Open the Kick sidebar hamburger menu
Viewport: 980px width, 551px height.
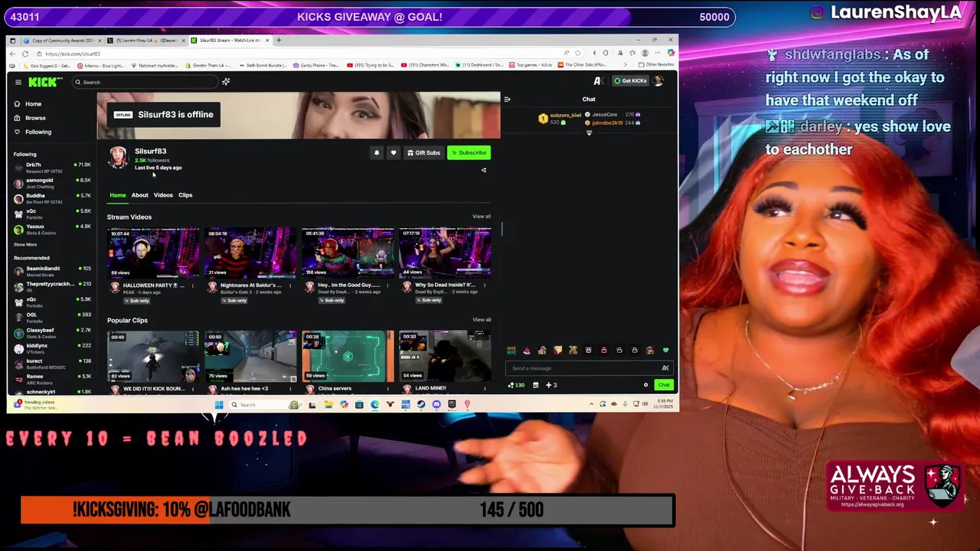point(18,82)
